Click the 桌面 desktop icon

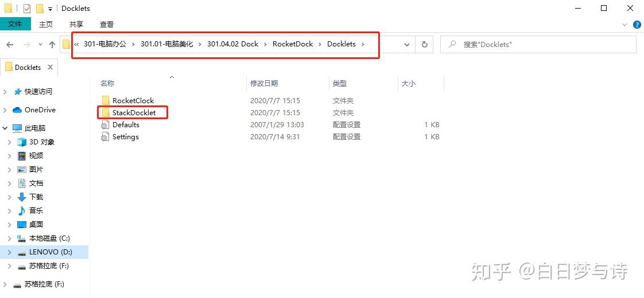22,225
